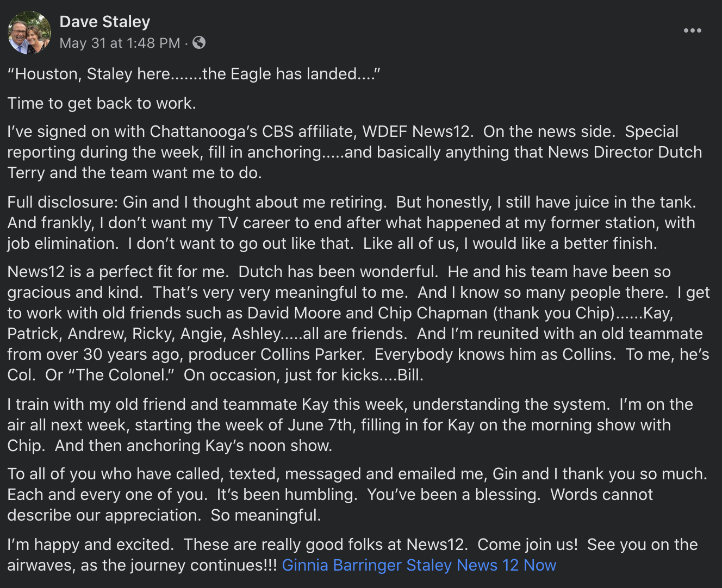Viewport: 722px width, 588px height.
Task: Visit the News 12 Now tagged page
Action: pyautogui.click(x=506, y=565)
